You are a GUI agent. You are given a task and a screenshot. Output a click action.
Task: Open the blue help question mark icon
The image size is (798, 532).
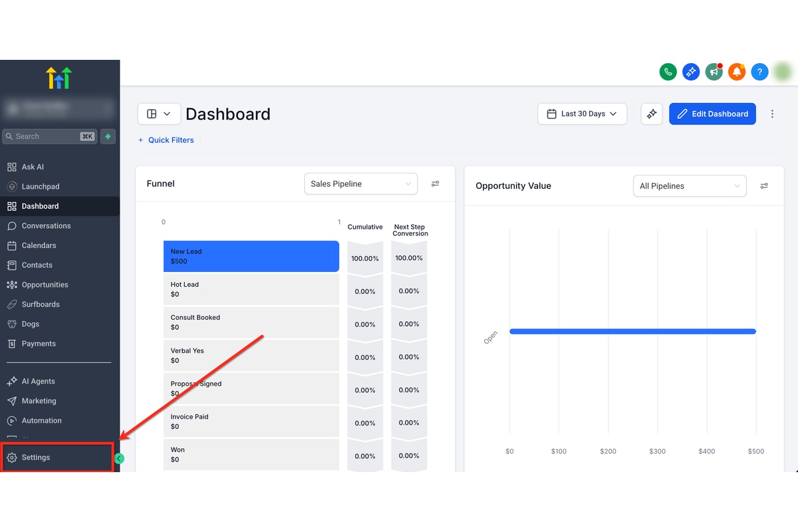coord(759,72)
